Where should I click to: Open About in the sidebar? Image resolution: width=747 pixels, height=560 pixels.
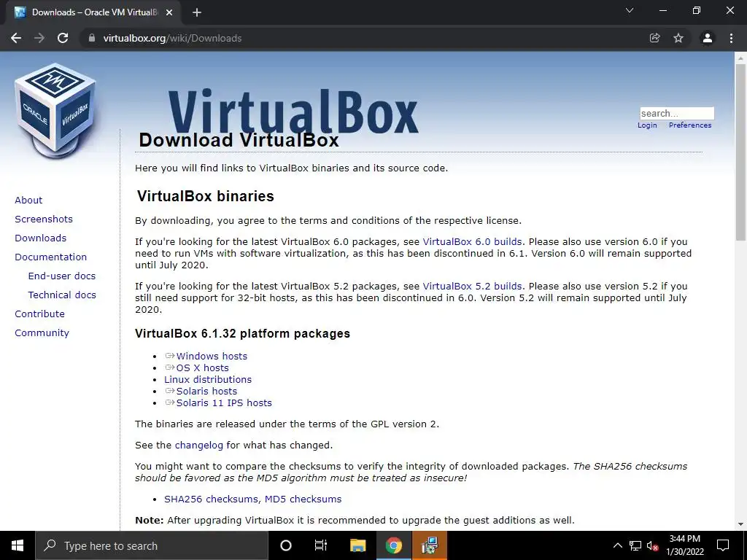coord(28,200)
